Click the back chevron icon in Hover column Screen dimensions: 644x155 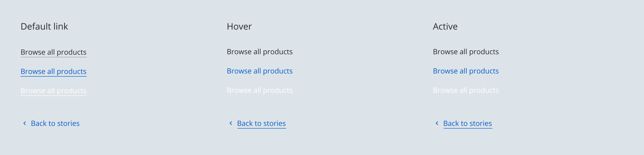pos(231,123)
